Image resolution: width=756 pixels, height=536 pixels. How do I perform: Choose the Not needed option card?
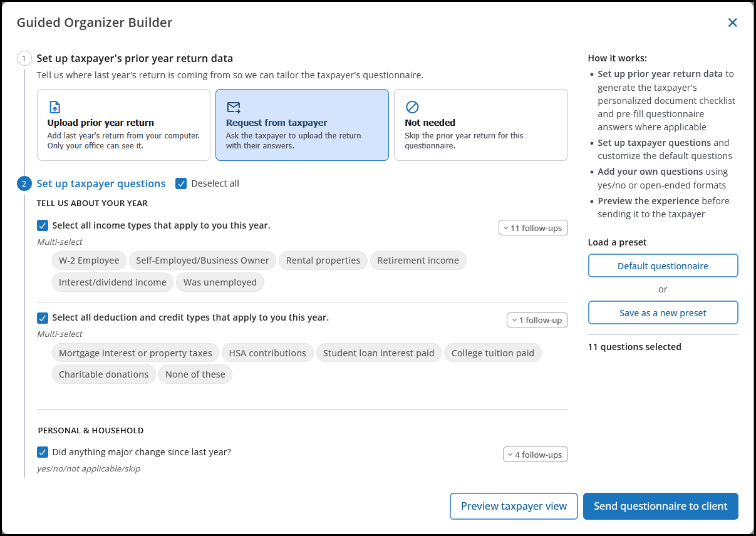click(x=480, y=125)
